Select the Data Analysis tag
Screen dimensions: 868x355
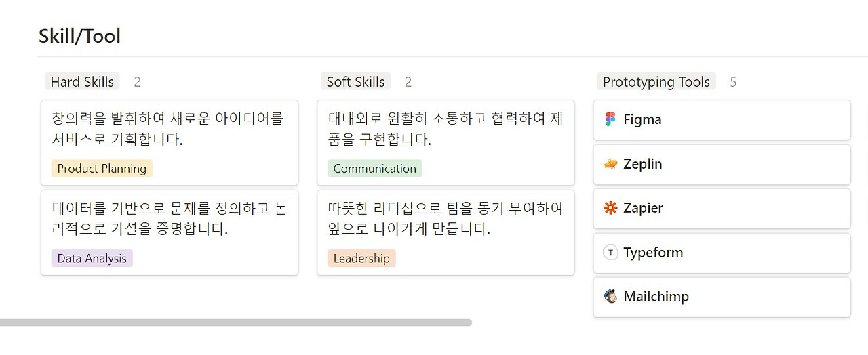[92, 258]
